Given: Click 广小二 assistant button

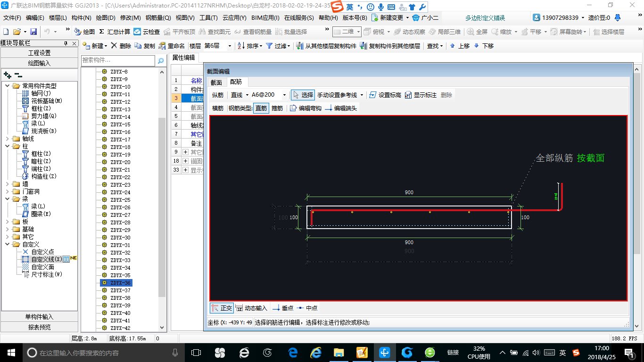Looking at the screenshot, I should pos(425,17).
